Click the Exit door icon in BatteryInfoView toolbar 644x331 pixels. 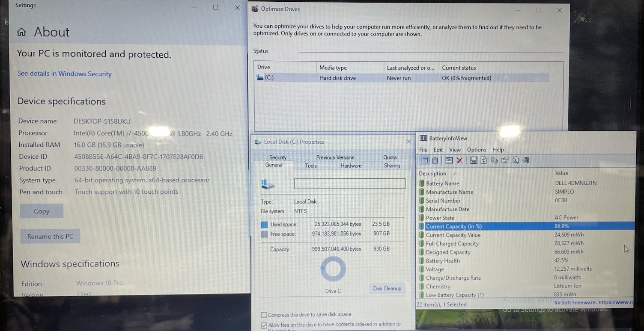coord(526,160)
